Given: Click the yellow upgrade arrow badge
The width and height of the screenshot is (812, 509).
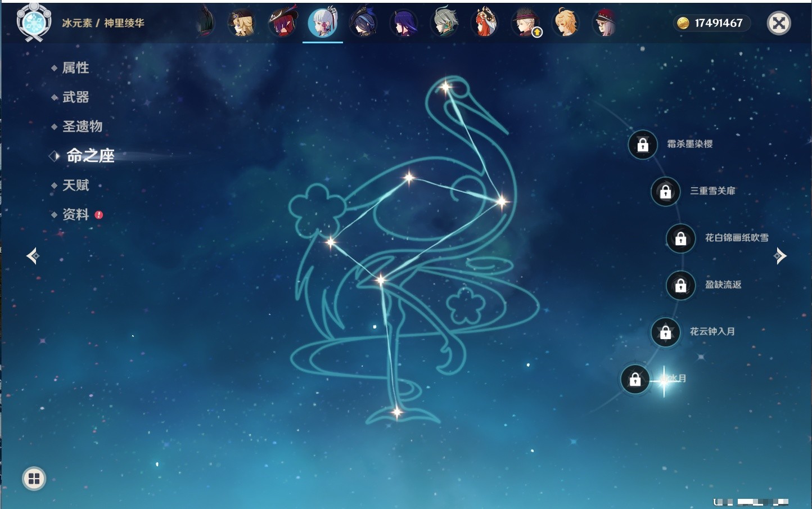Looking at the screenshot, I should point(537,33).
